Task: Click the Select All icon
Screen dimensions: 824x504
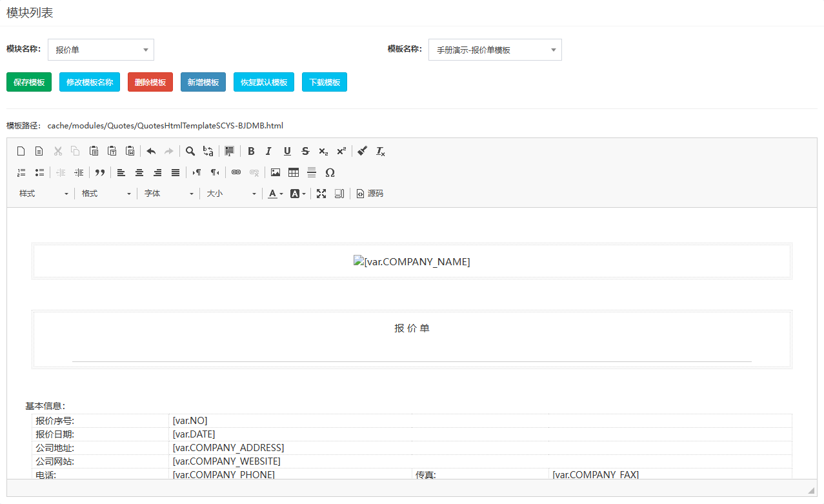Action: 229,152
